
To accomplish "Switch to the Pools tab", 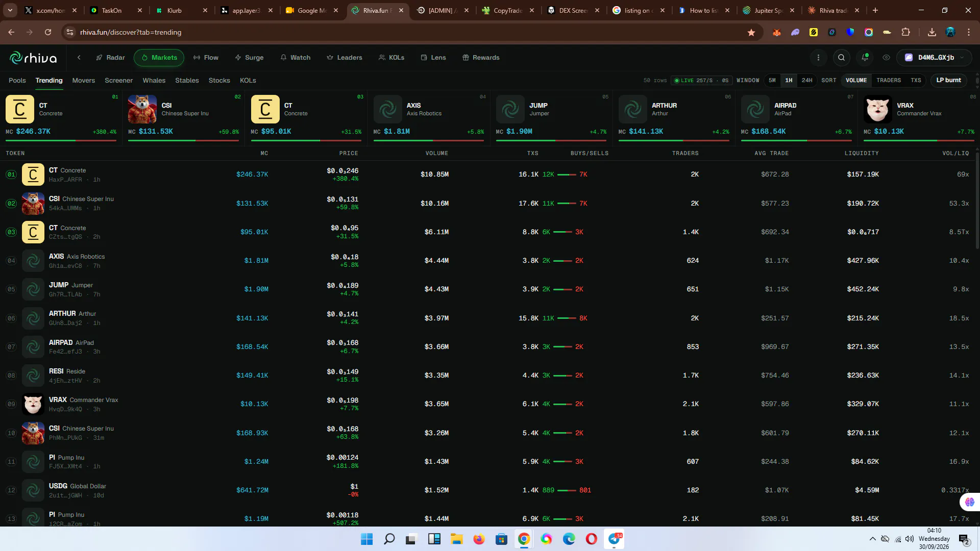I will (x=17, y=81).
